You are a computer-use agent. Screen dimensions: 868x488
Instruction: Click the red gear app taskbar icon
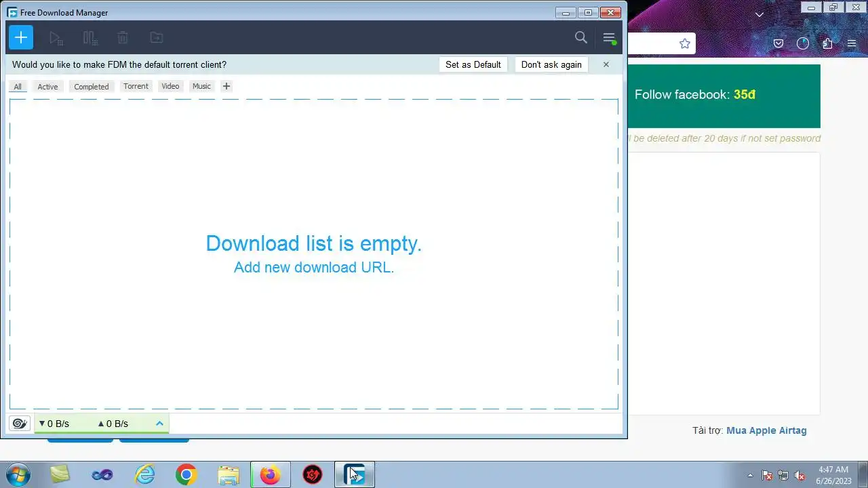[x=313, y=474]
